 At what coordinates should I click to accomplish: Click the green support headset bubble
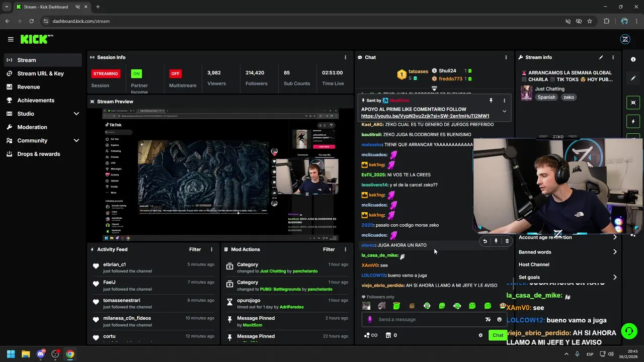pos(629,331)
